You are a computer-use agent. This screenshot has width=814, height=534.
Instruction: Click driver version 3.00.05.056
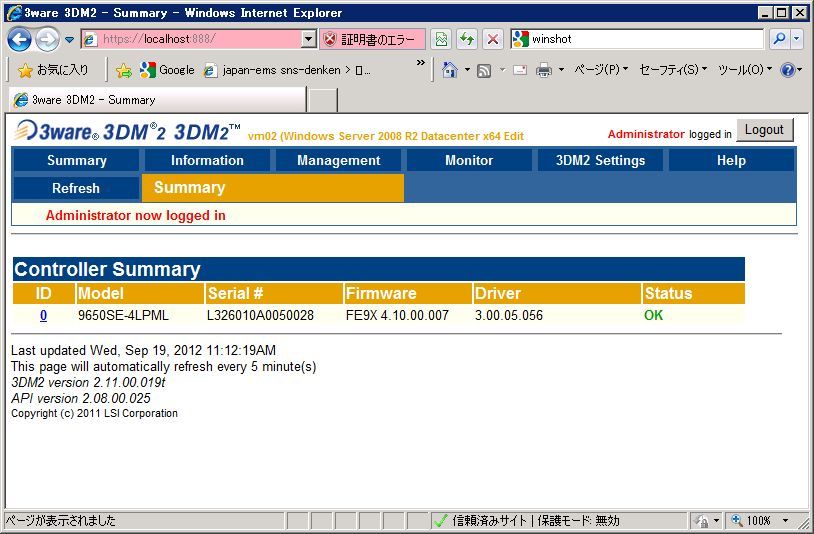click(x=509, y=316)
